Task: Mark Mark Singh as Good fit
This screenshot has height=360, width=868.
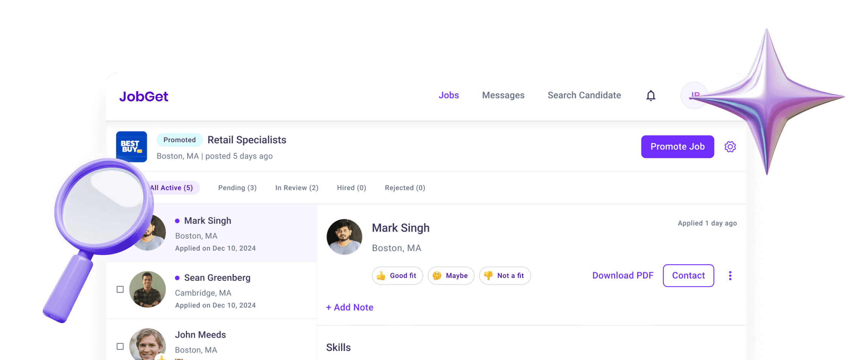Action: [397, 275]
